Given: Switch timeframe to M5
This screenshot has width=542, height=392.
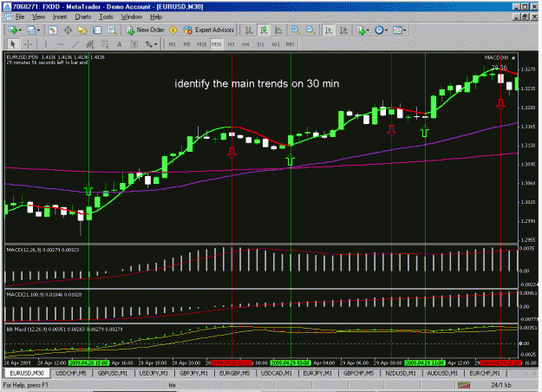Looking at the screenshot, I should click(x=186, y=44).
